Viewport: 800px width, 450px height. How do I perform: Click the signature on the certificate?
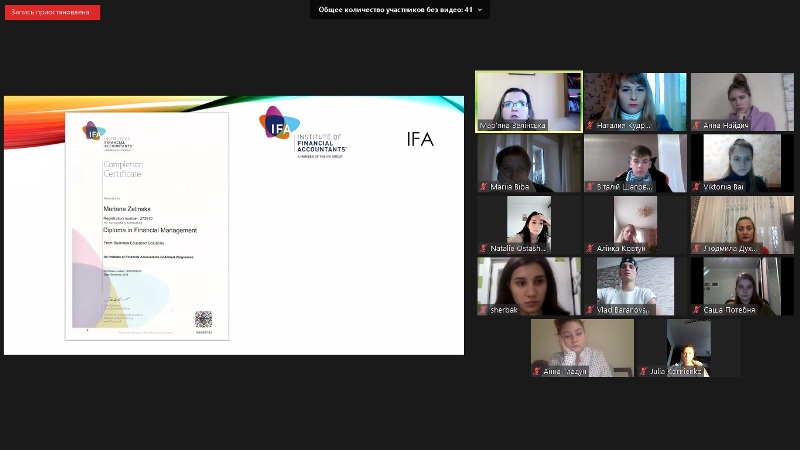point(117,299)
